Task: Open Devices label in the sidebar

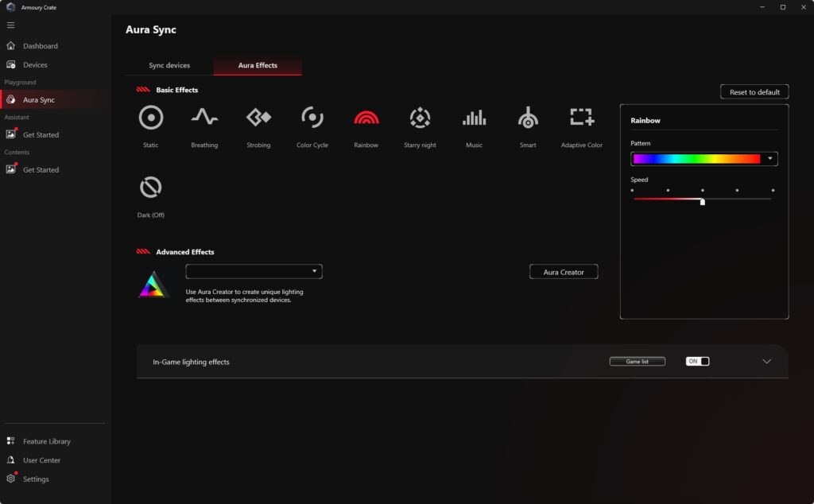Action: click(35, 65)
